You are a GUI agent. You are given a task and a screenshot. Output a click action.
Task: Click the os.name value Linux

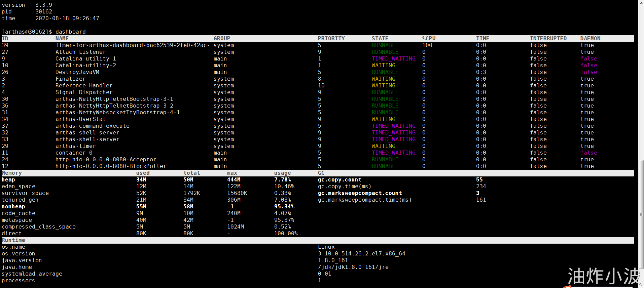click(x=326, y=247)
